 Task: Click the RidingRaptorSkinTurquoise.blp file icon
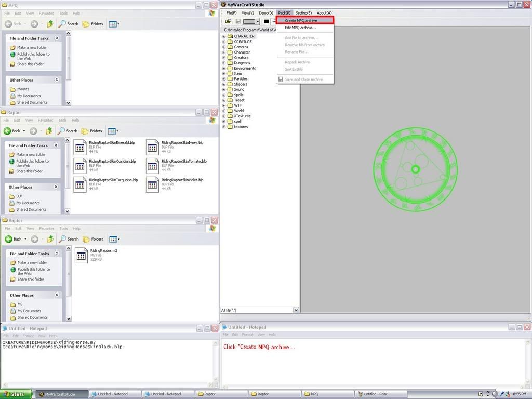[80, 184]
